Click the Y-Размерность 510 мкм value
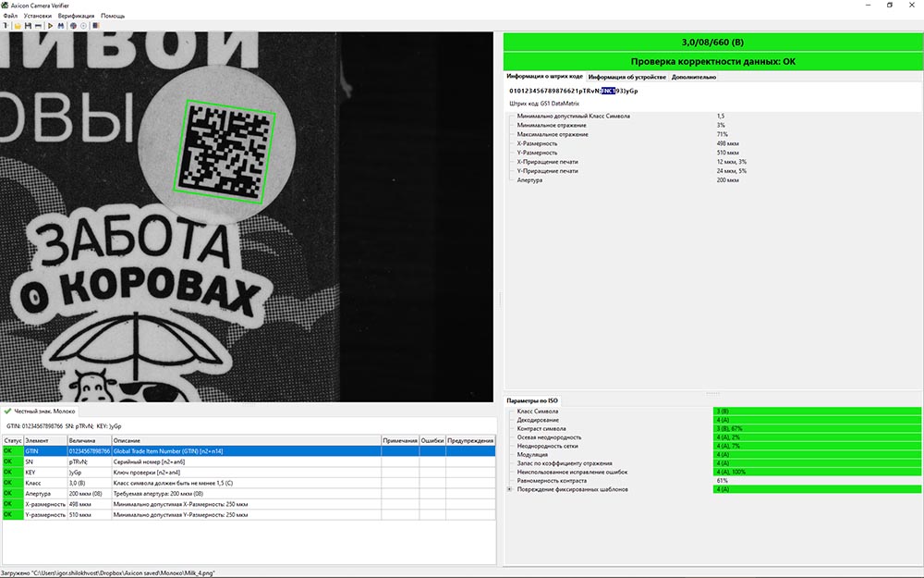924x578 pixels. click(728, 153)
